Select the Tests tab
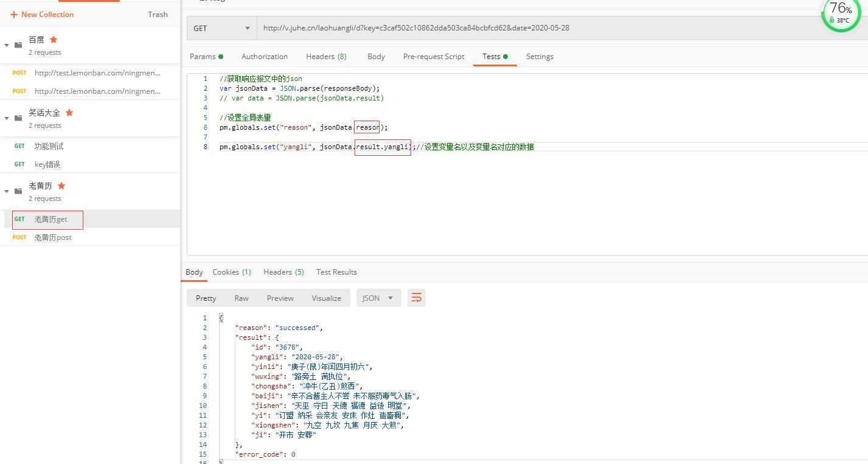 click(x=495, y=57)
